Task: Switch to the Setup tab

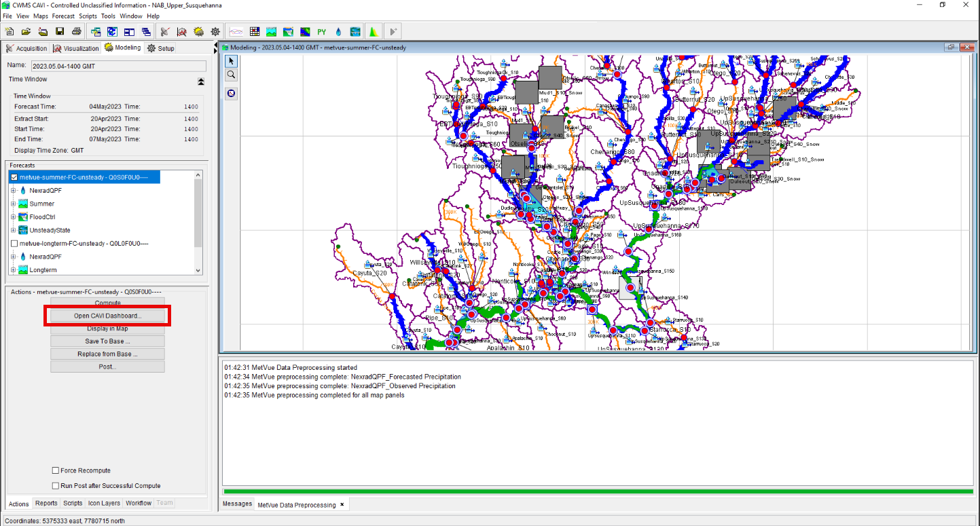Action: pos(161,48)
